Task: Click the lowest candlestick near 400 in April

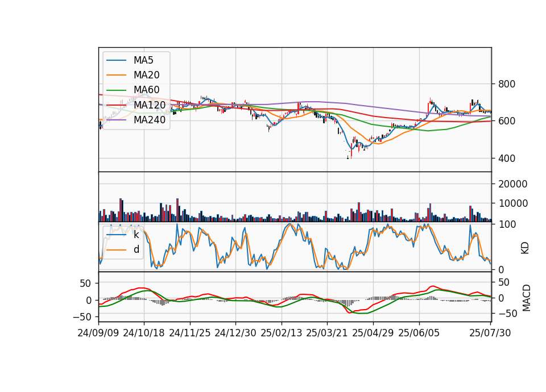Action: coord(348,157)
